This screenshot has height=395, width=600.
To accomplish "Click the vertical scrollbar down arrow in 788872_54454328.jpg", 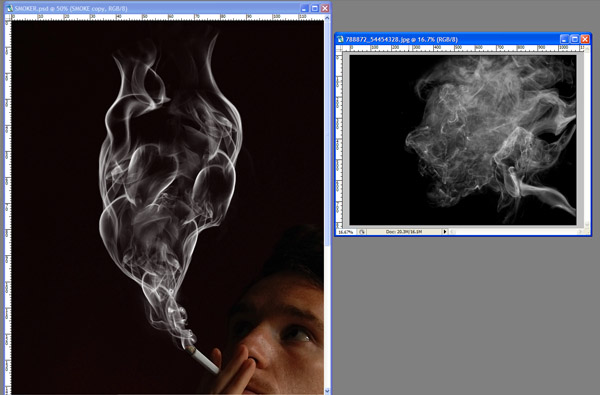I will pos(587,225).
